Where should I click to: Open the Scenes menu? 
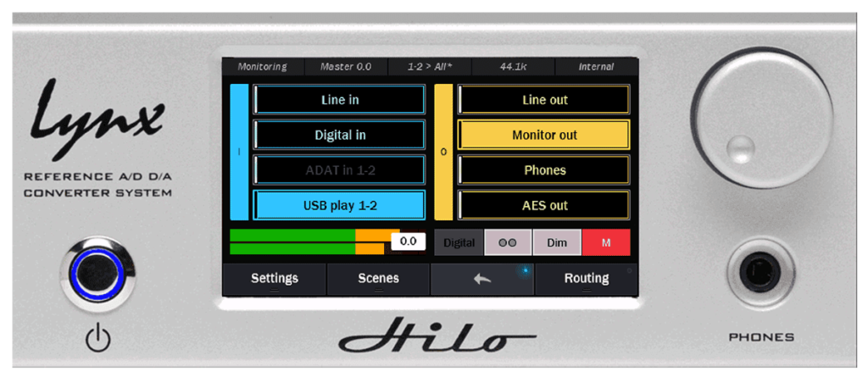coord(378,279)
